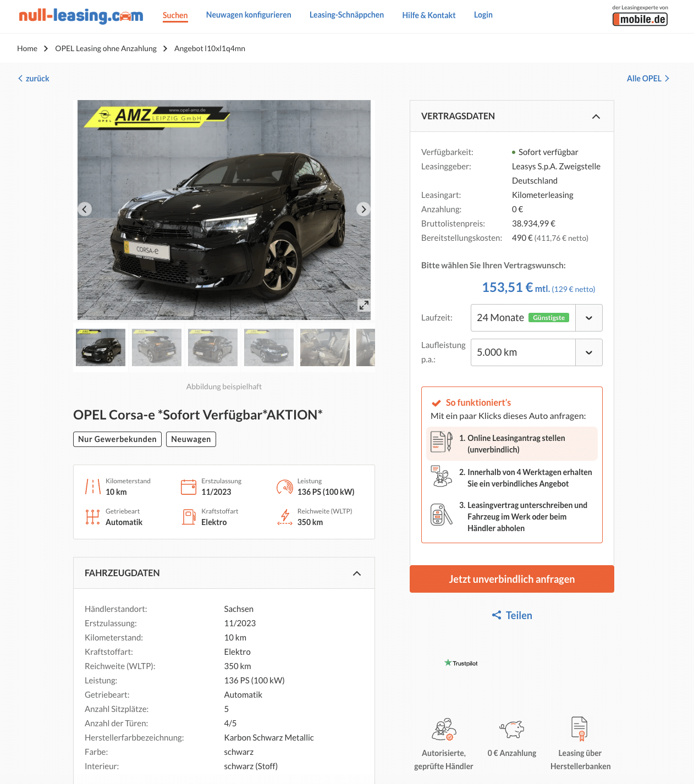Viewport: 694px width, 784px height.
Task: Open the Trustpilot badge
Action: point(461,663)
